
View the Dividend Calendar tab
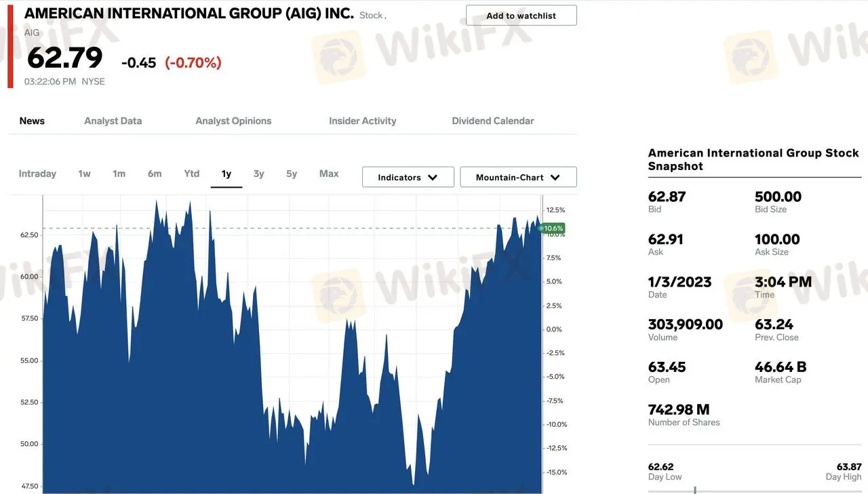tap(493, 121)
